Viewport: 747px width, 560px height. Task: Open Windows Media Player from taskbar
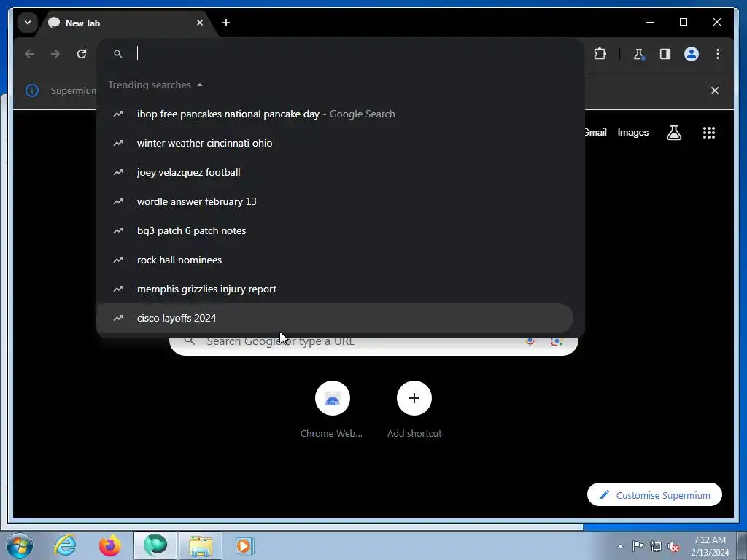245,545
